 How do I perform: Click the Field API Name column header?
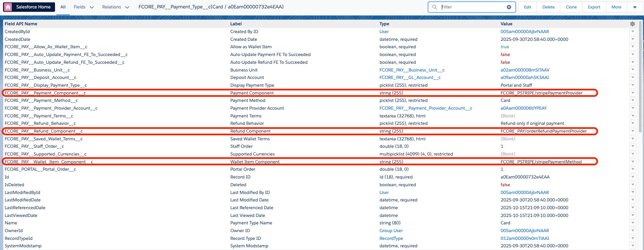(x=21, y=24)
